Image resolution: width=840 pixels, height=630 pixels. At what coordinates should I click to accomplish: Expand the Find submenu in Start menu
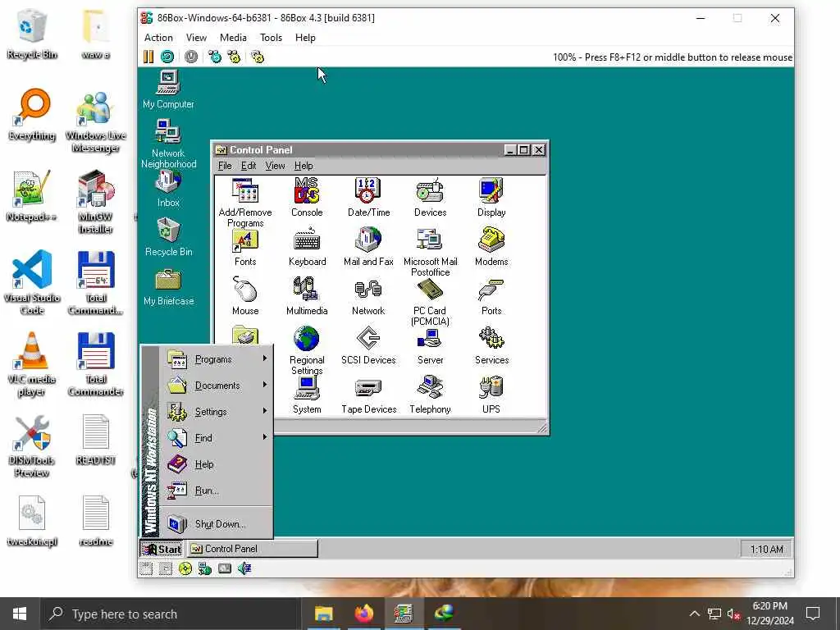pos(217,438)
